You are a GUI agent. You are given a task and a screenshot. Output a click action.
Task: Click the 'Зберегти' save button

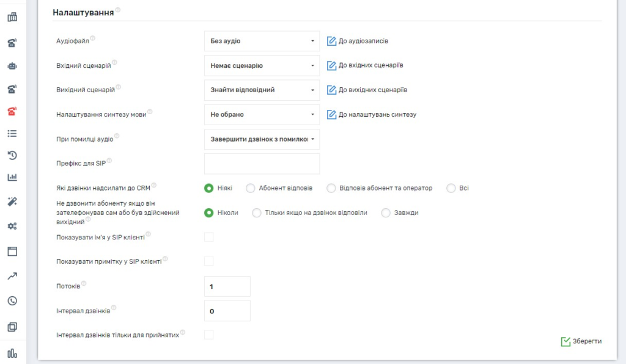581,341
